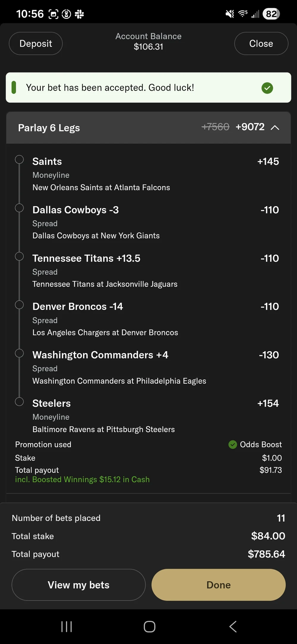
Task: Tap the Boosted Winnings $15.12 text
Action: click(82, 479)
